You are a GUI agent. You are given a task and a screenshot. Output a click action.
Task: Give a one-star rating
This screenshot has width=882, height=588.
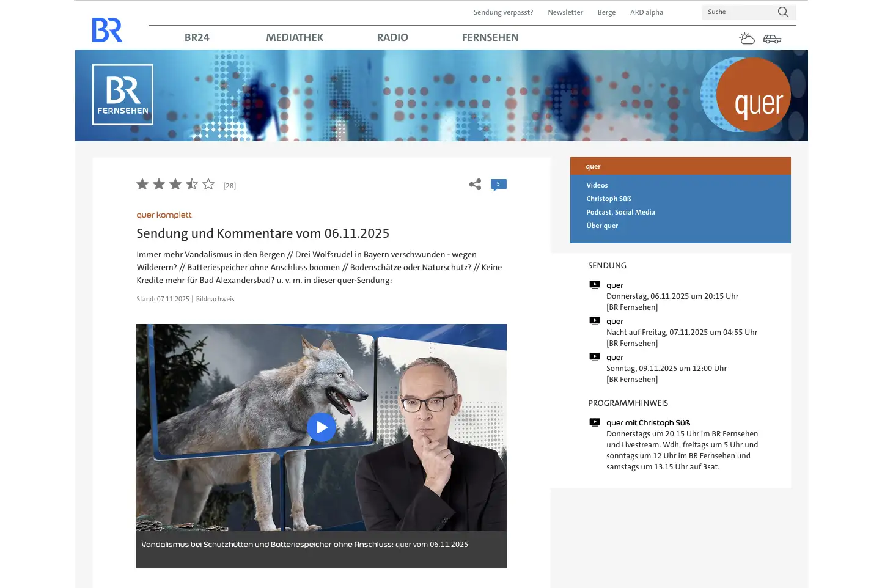[x=142, y=184]
